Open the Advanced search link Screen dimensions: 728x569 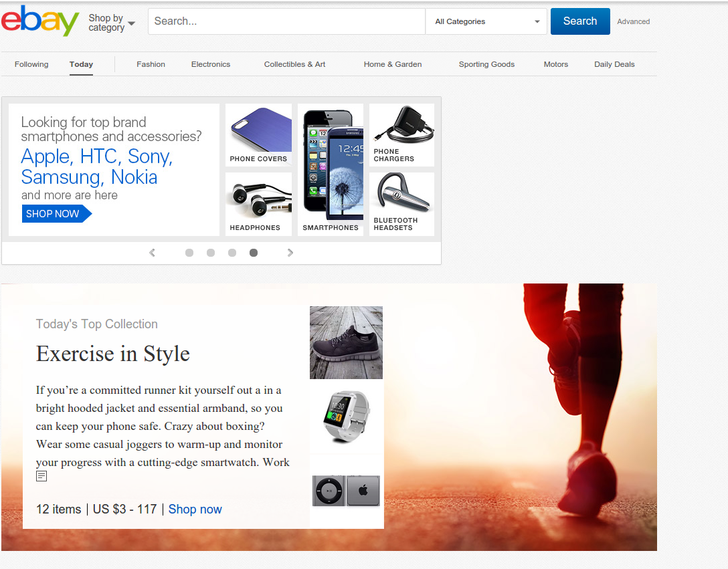[x=633, y=21]
